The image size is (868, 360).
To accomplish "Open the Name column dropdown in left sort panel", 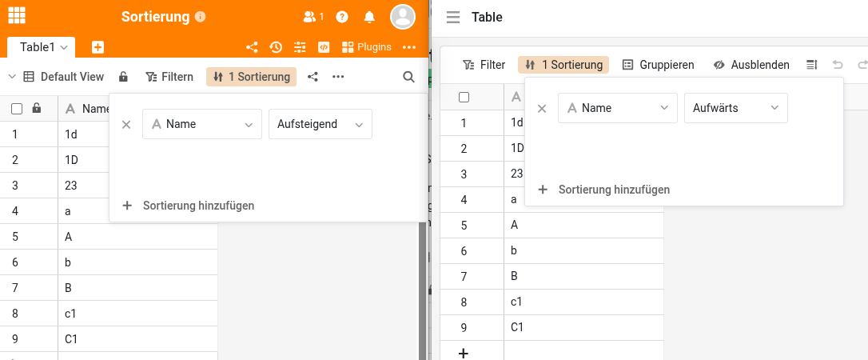I will click(x=201, y=124).
